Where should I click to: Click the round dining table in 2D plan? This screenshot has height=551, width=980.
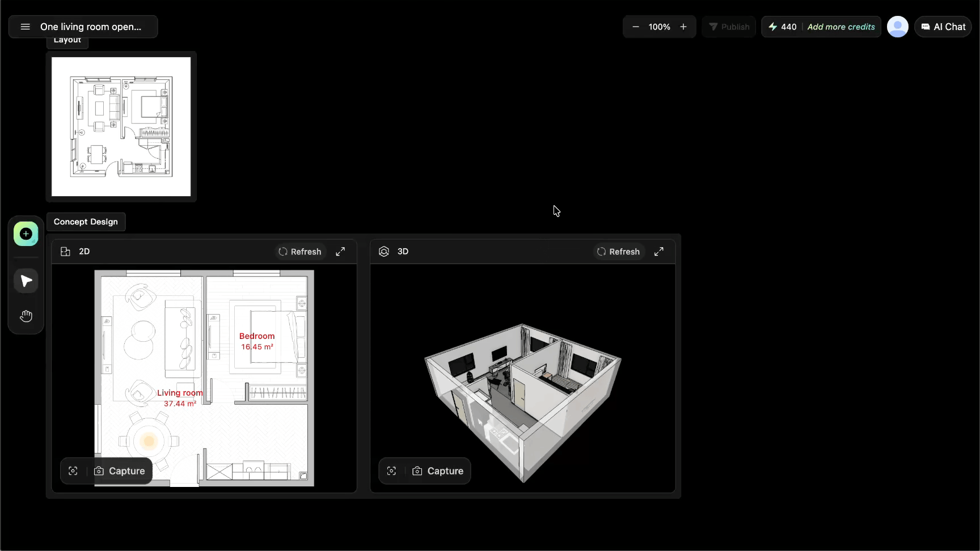coord(149,441)
